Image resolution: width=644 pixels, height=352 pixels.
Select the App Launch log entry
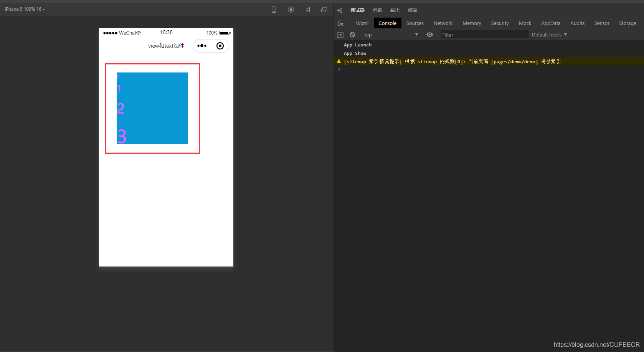click(358, 45)
